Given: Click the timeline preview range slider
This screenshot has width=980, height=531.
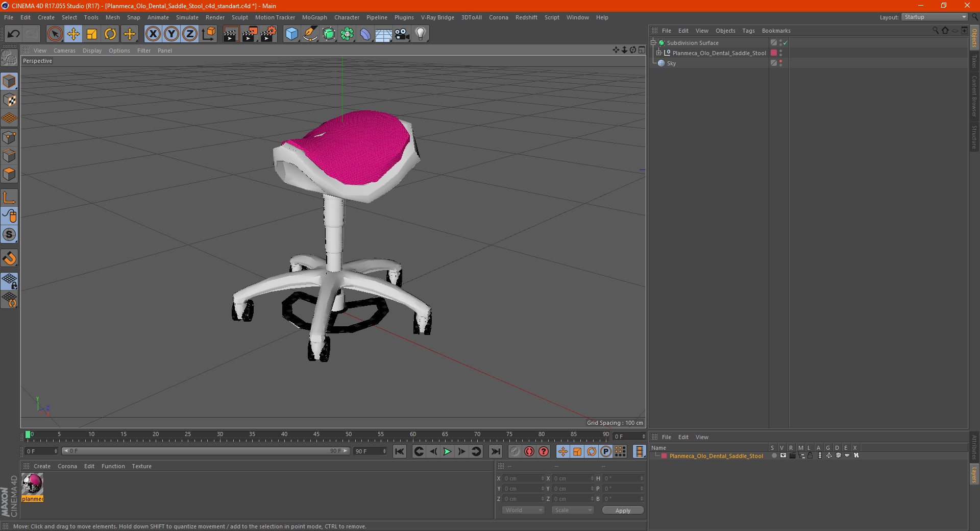Looking at the screenshot, I should 206,451.
